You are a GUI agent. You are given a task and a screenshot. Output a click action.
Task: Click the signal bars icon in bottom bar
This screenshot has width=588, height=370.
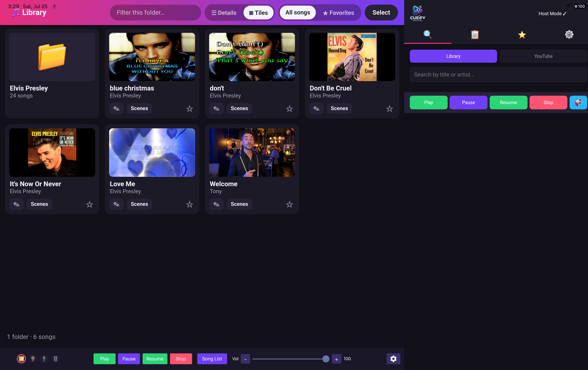(21, 359)
